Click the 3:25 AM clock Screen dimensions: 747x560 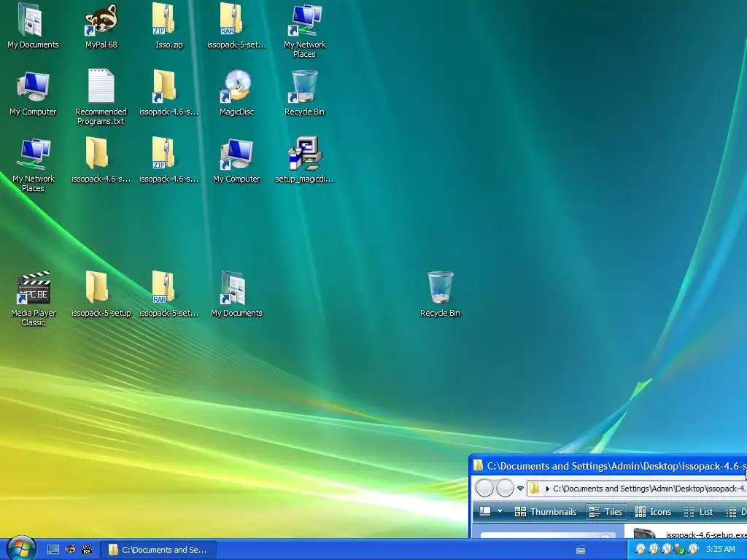[x=720, y=549]
